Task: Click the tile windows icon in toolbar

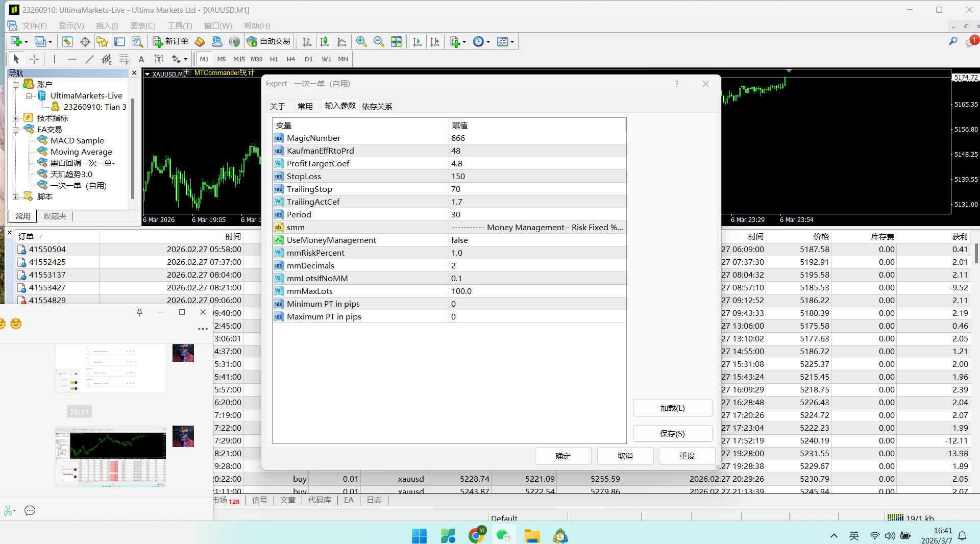Action: [x=396, y=41]
